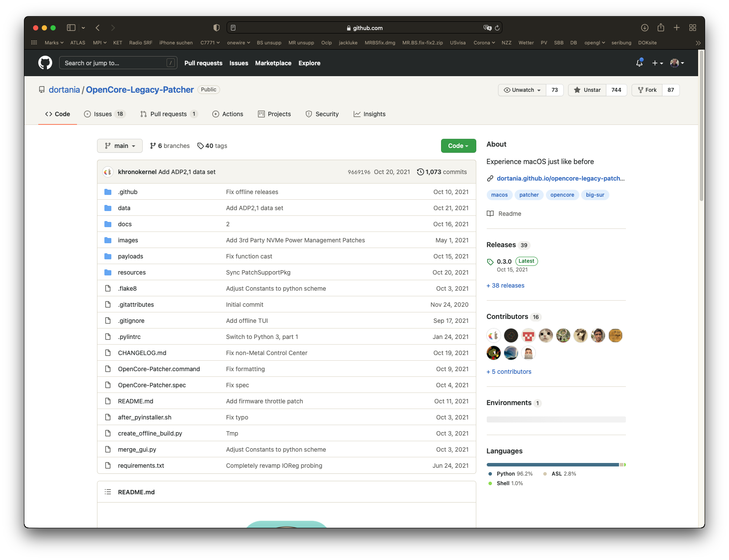This screenshot has width=729, height=560.
Task: Expand the Corona bookmarks folder
Action: 484,43
